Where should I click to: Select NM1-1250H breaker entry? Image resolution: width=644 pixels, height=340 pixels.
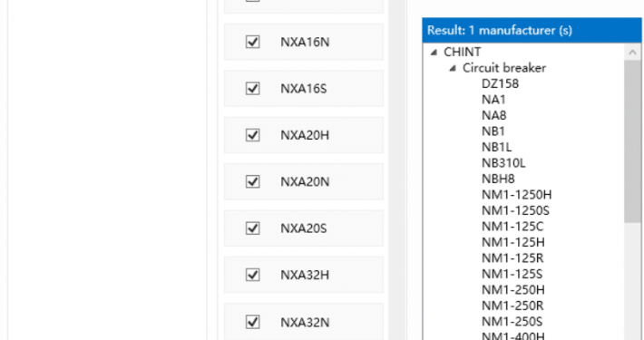(517, 195)
